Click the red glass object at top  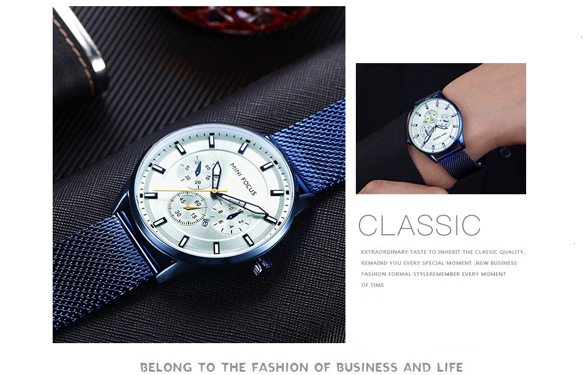point(244,18)
